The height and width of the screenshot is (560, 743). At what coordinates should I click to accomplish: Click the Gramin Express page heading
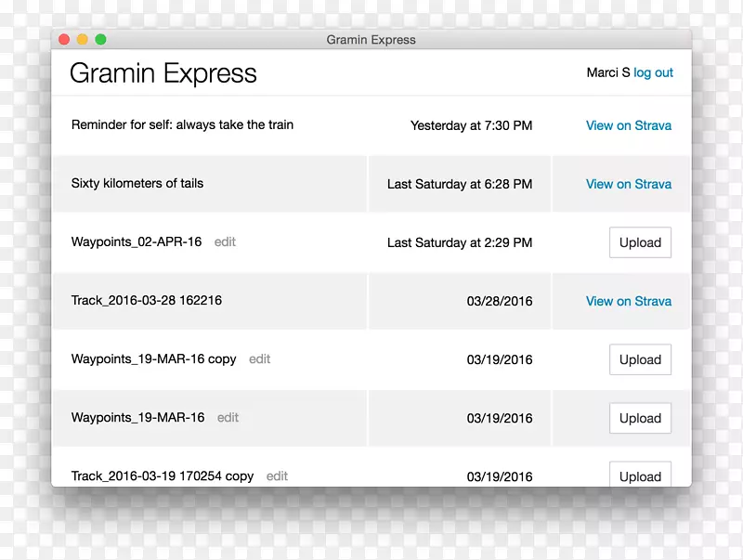click(x=163, y=73)
